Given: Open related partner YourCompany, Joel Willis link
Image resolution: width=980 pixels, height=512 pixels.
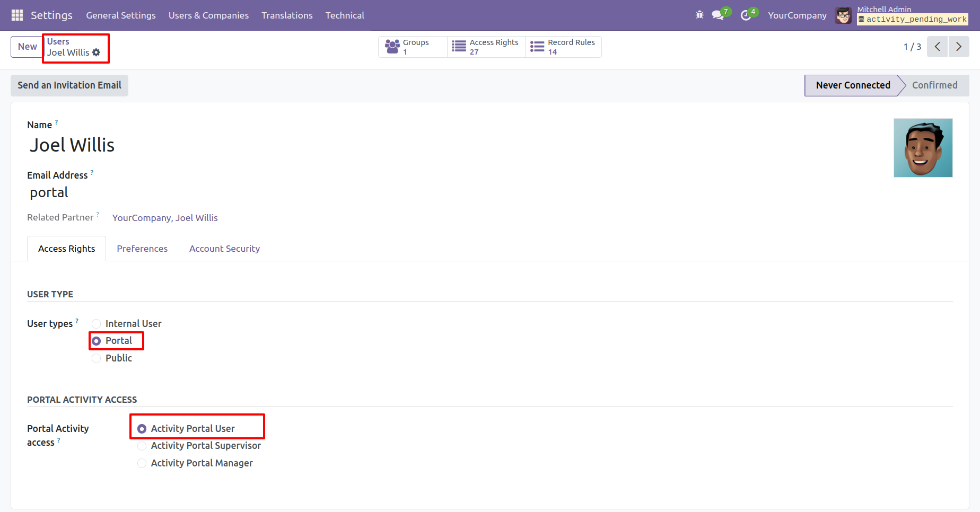Looking at the screenshot, I should [165, 218].
